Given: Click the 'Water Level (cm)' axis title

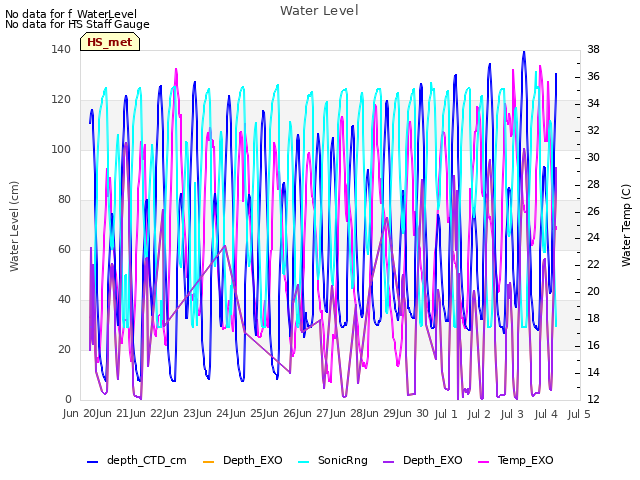Looking at the screenshot, I should [x=14, y=227].
